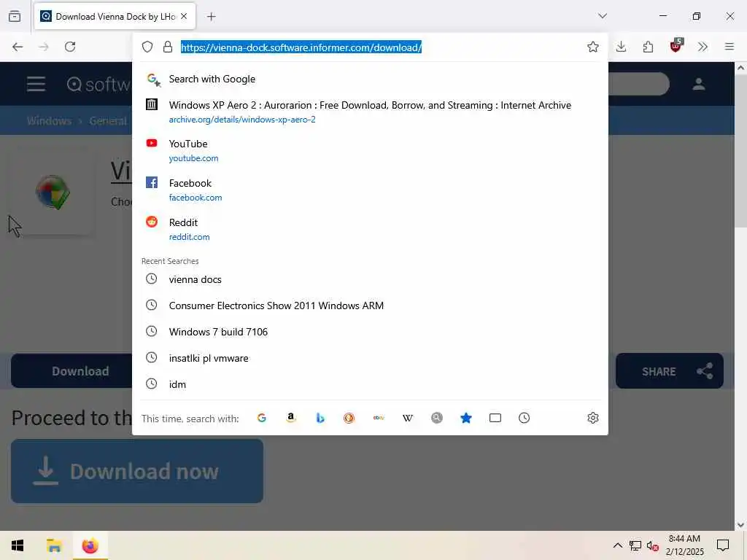
Task: Select recent search Consumer Electronics Show 2011
Action: coord(370,306)
